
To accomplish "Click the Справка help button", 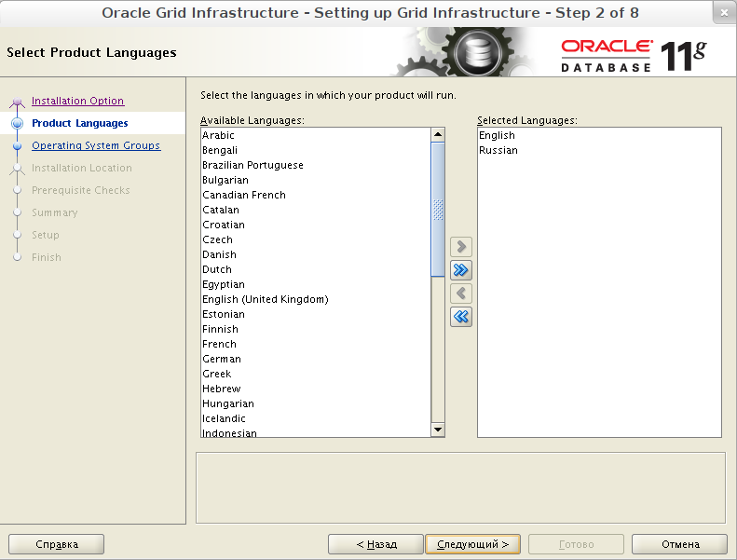I will [x=57, y=544].
